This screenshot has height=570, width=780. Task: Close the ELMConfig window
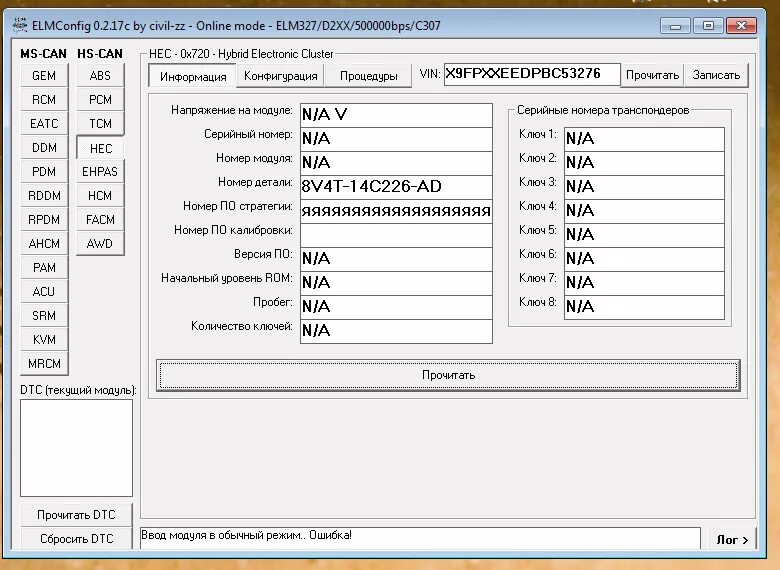(741, 25)
